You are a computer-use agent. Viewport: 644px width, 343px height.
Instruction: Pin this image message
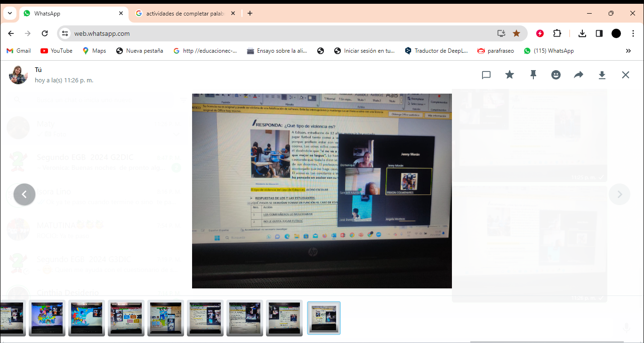pos(533,75)
